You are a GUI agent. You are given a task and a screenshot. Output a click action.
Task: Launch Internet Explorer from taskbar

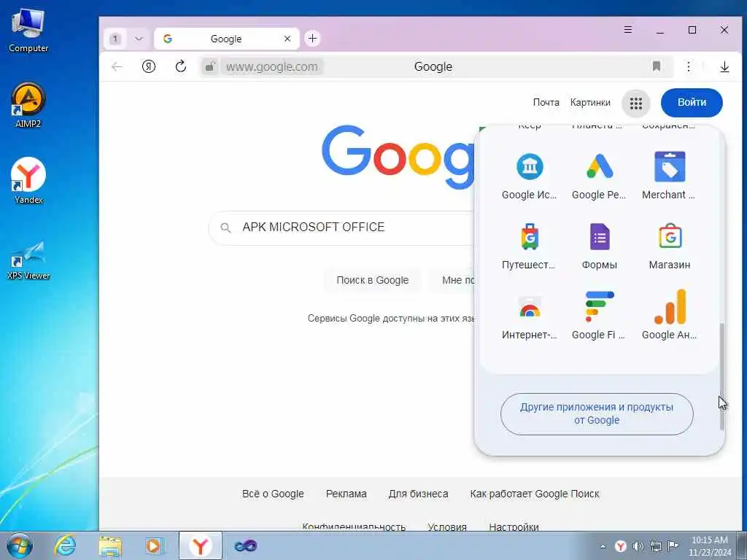tap(65, 545)
